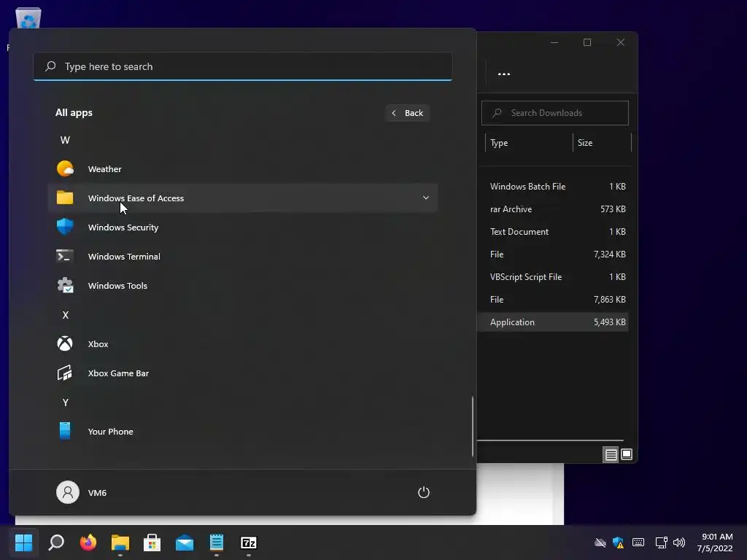This screenshot has width=747, height=560.
Task: Click the VM6 user avatar
Action: 68,492
